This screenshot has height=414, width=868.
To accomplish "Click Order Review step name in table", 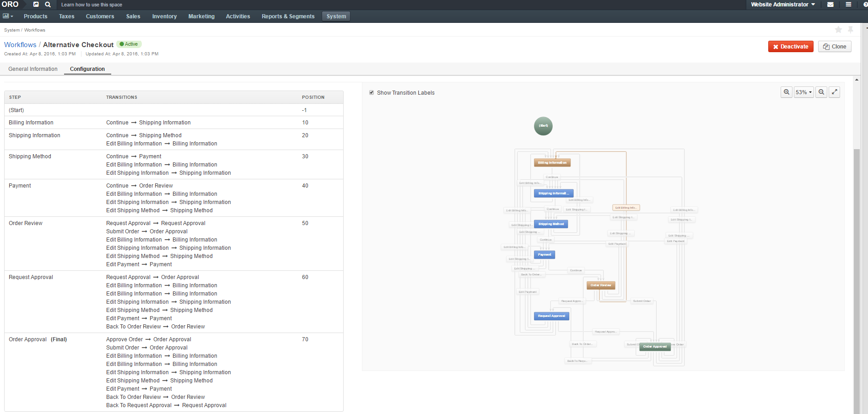I will coord(26,223).
